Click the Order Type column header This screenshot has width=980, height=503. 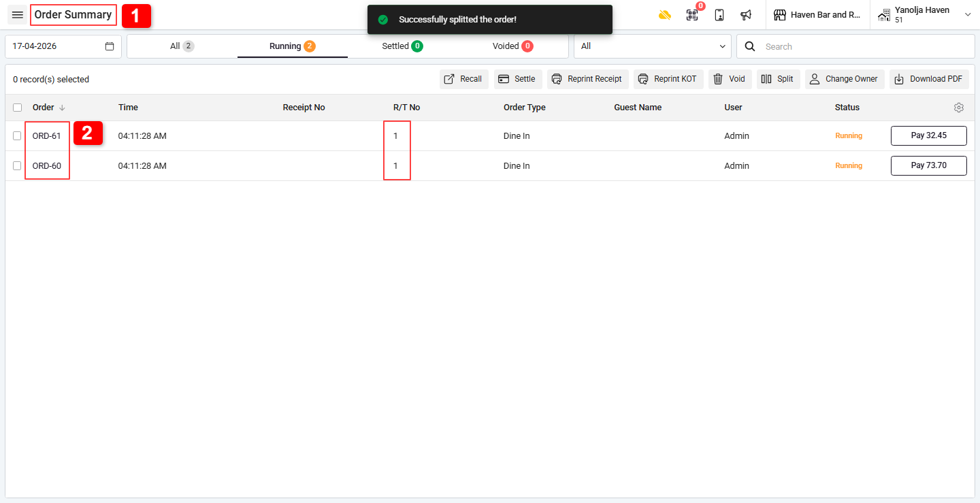pos(525,108)
